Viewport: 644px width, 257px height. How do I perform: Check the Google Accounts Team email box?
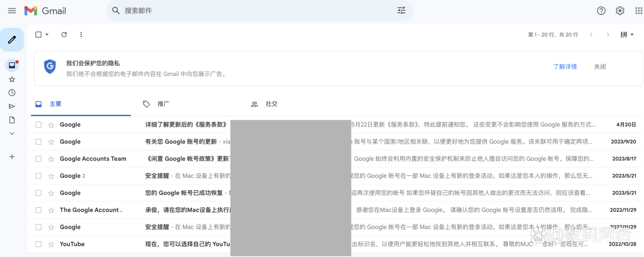point(38,159)
